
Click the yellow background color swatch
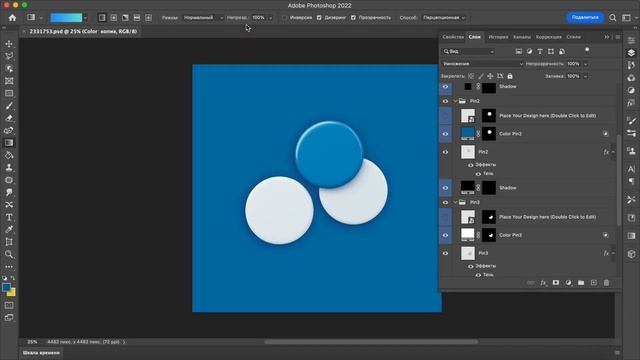click(x=12, y=293)
